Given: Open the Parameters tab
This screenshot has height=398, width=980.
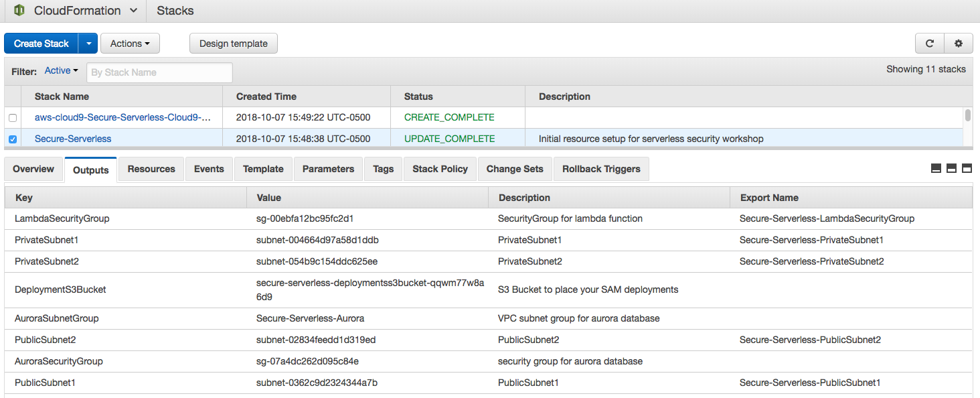Looking at the screenshot, I should pos(328,169).
